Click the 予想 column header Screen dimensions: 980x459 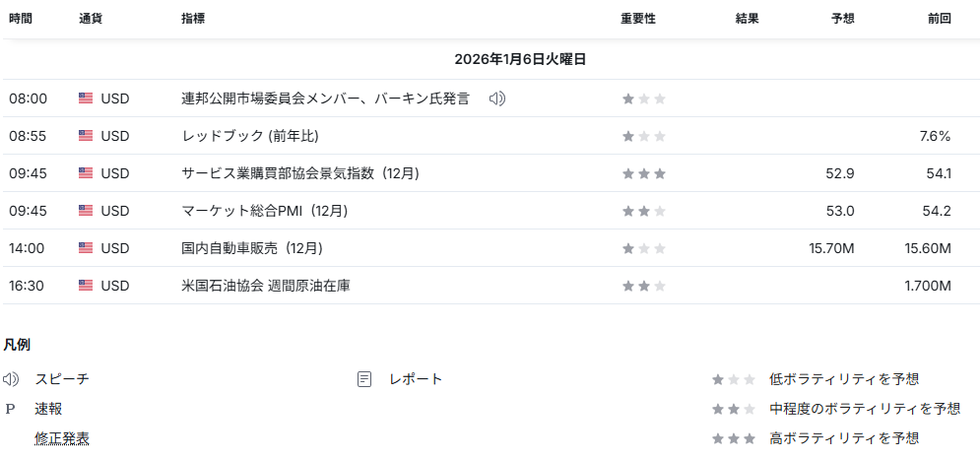[x=842, y=19]
